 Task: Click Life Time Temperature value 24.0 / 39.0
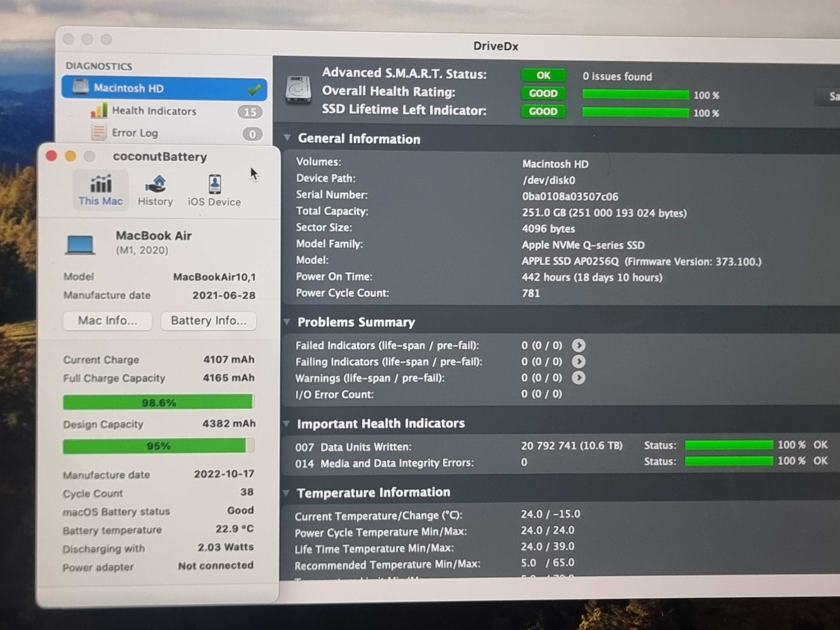point(547,547)
